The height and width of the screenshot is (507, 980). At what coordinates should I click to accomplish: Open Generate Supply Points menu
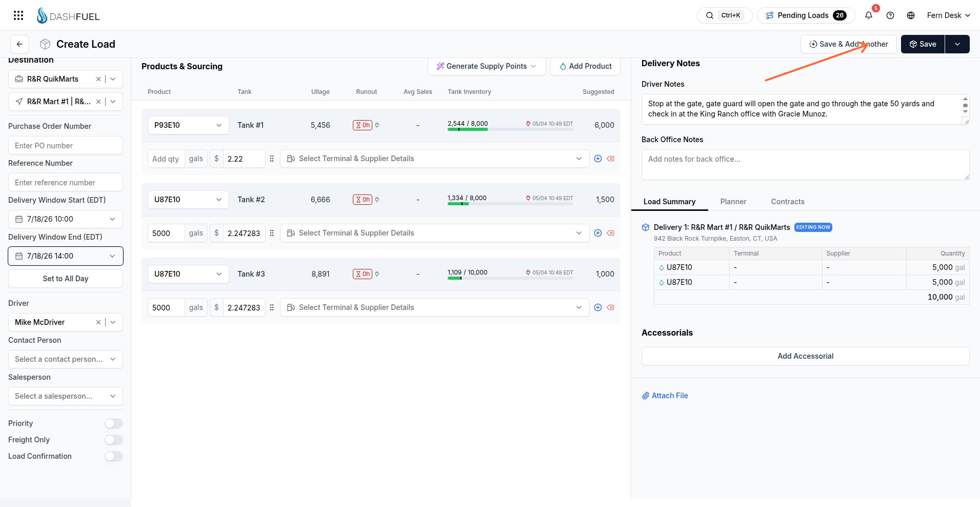(x=487, y=66)
